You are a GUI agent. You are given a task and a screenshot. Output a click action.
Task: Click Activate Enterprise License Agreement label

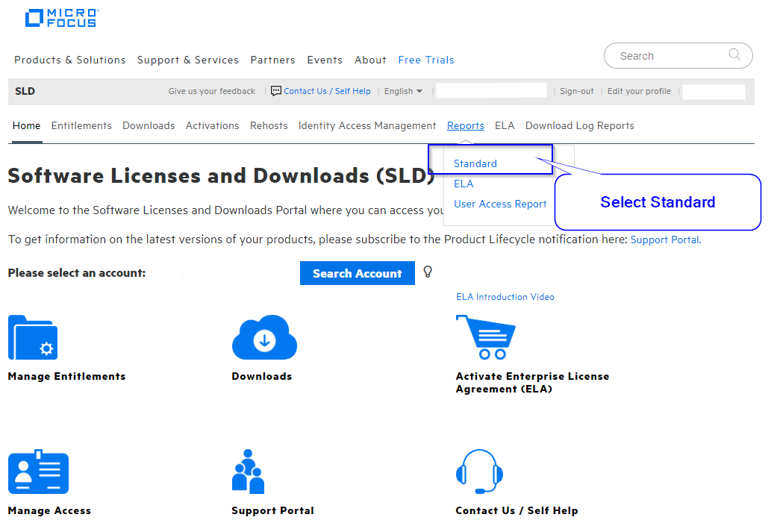(x=532, y=383)
